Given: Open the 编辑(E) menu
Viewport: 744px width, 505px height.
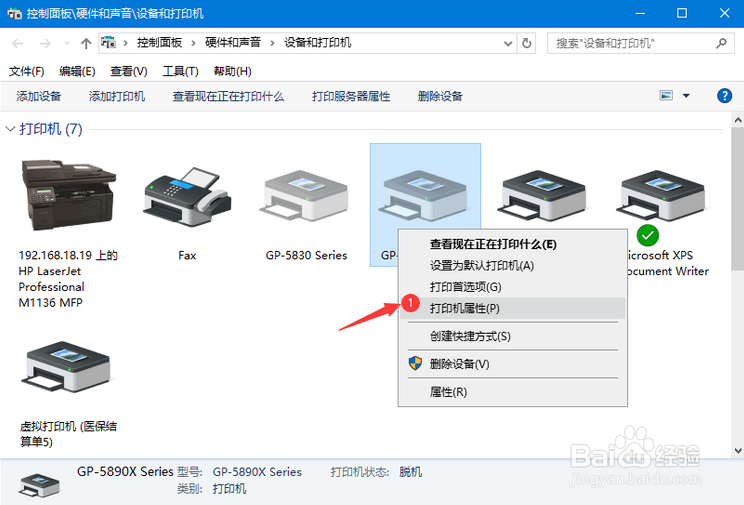Looking at the screenshot, I should pyautogui.click(x=77, y=71).
